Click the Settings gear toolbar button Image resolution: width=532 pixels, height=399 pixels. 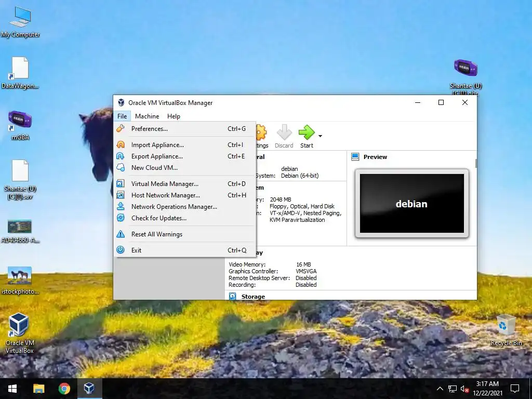pyautogui.click(x=261, y=137)
